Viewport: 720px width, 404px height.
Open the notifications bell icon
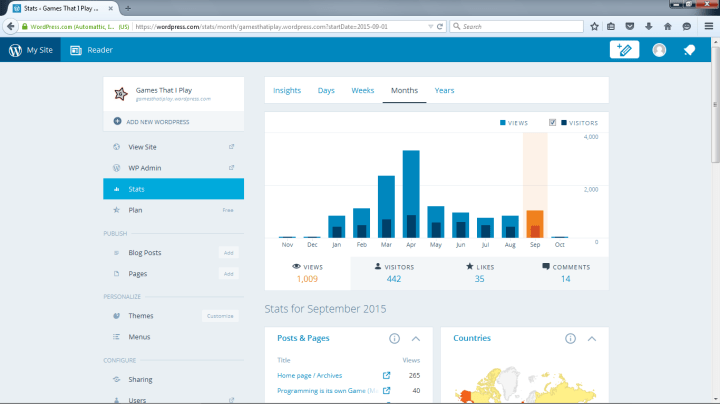pos(689,50)
